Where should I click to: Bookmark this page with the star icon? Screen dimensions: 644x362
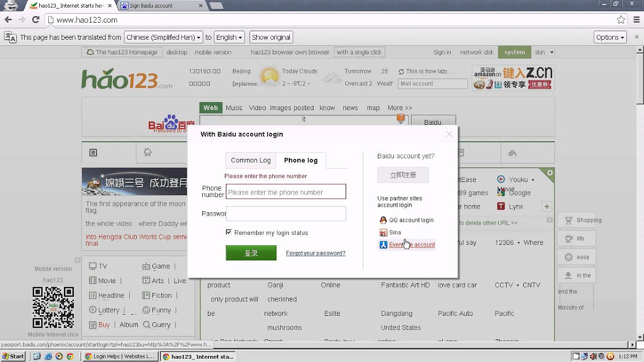coord(621,20)
